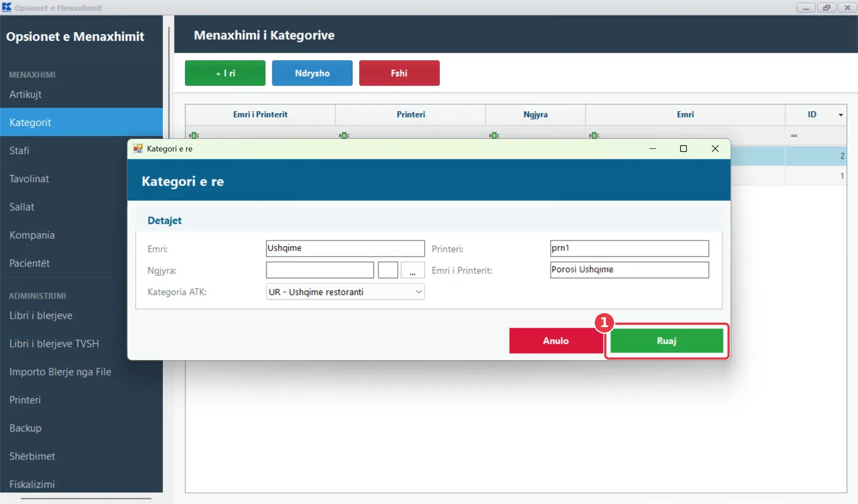Open Libri i blerjeve TVSH item
The height and width of the screenshot is (504, 858).
[63, 344]
